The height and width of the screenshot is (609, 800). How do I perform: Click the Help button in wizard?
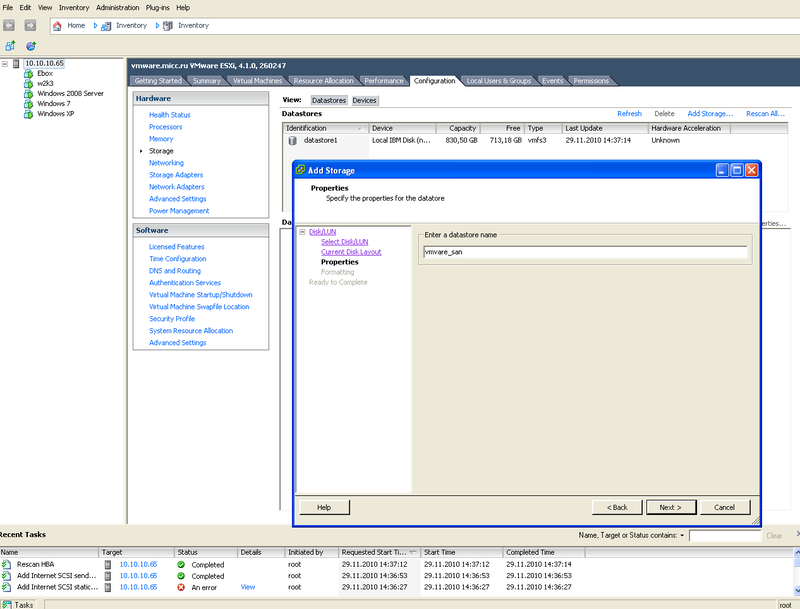[324, 508]
